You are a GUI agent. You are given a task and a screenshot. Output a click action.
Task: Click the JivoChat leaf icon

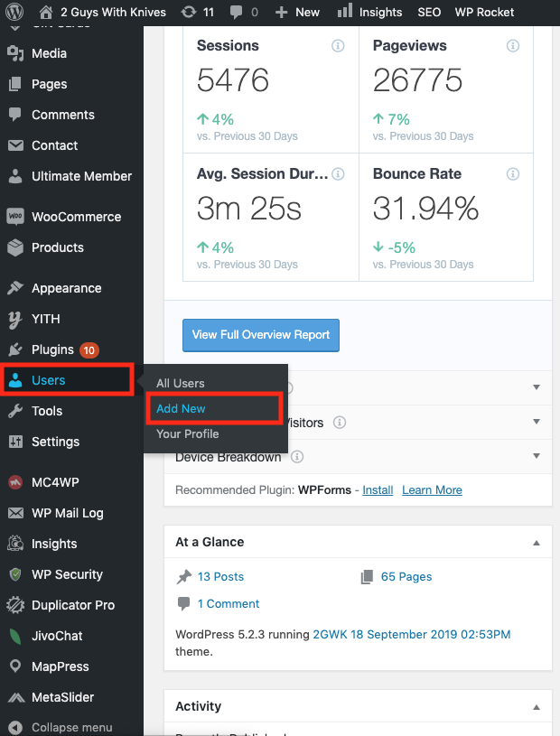tap(15, 636)
